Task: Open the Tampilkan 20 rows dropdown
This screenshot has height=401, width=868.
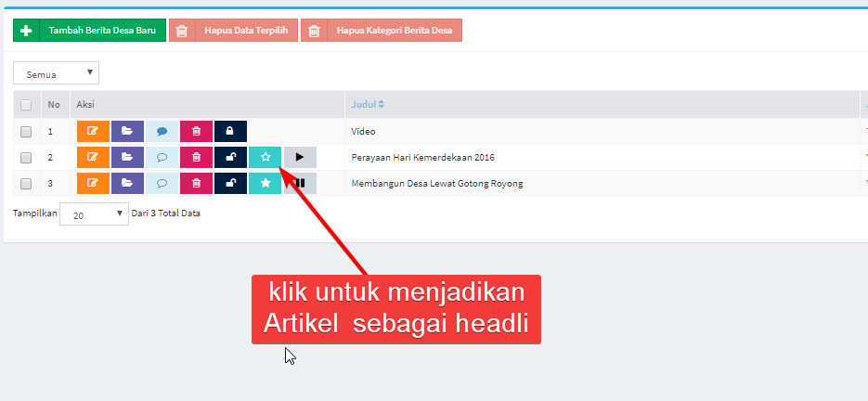Action: [94, 213]
